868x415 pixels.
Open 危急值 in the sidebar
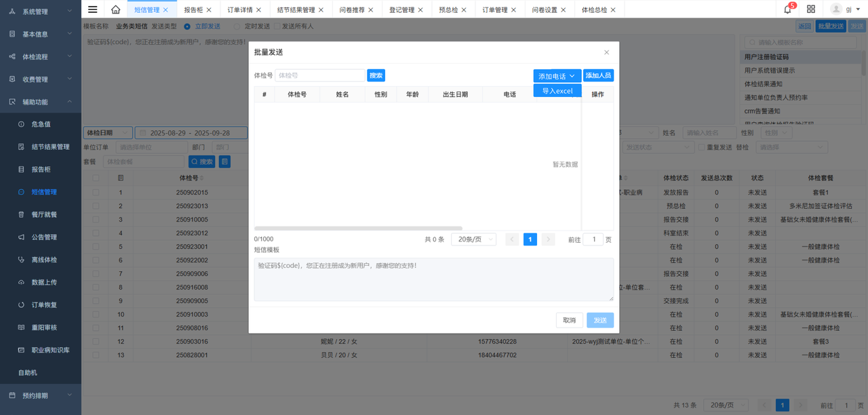41,124
